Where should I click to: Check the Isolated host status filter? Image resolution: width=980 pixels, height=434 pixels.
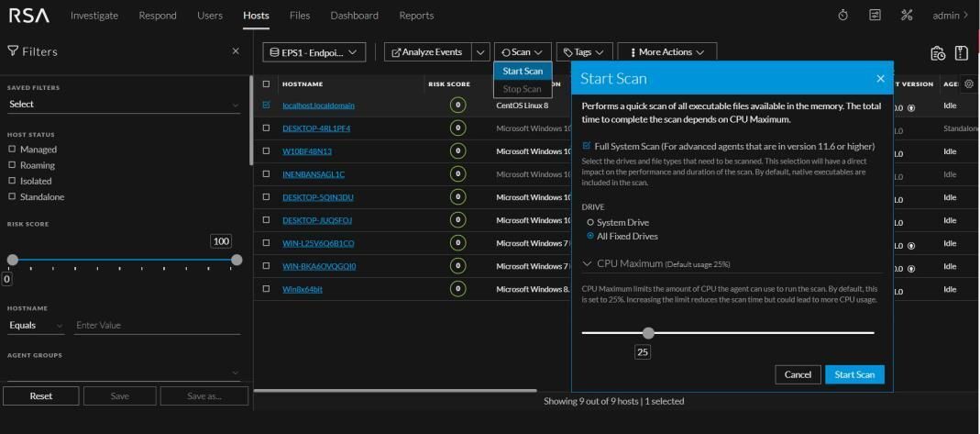tap(12, 181)
